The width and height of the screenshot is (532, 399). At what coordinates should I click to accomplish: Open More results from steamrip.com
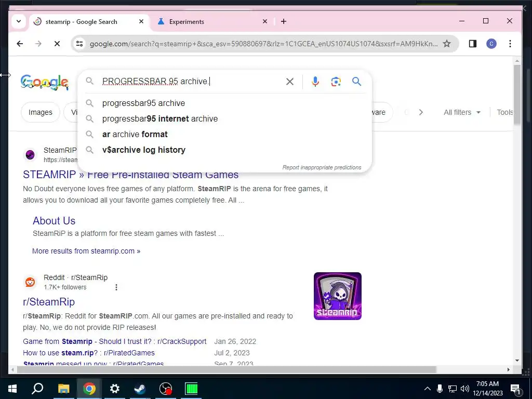(x=86, y=251)
